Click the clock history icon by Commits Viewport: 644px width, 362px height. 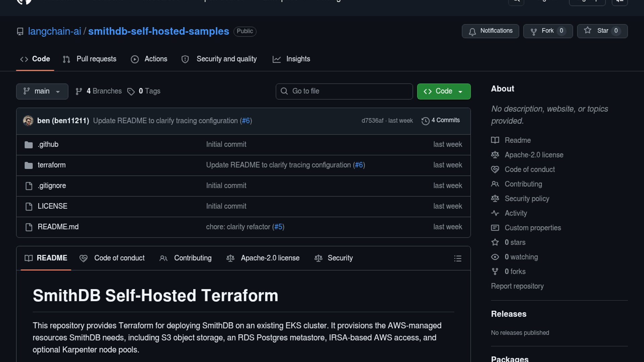tap(425, 121)
